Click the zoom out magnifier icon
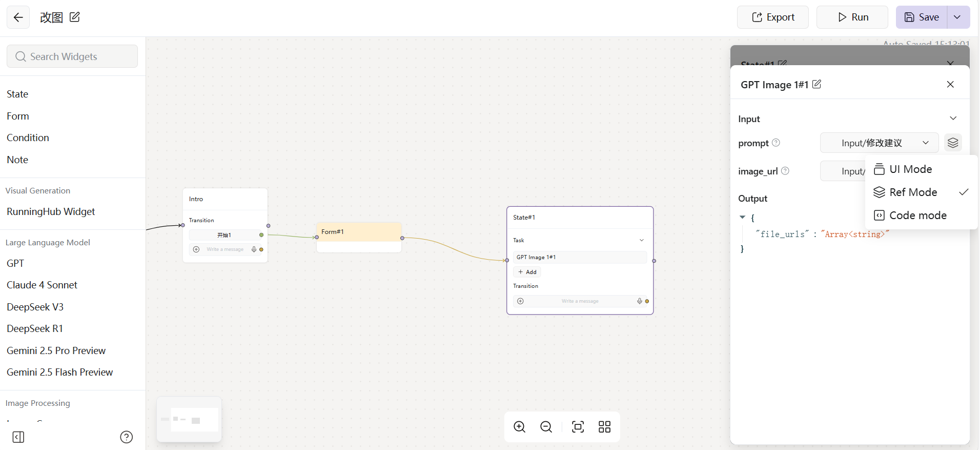The height and width of the screenshot is (450, 980). pos(546,427)
